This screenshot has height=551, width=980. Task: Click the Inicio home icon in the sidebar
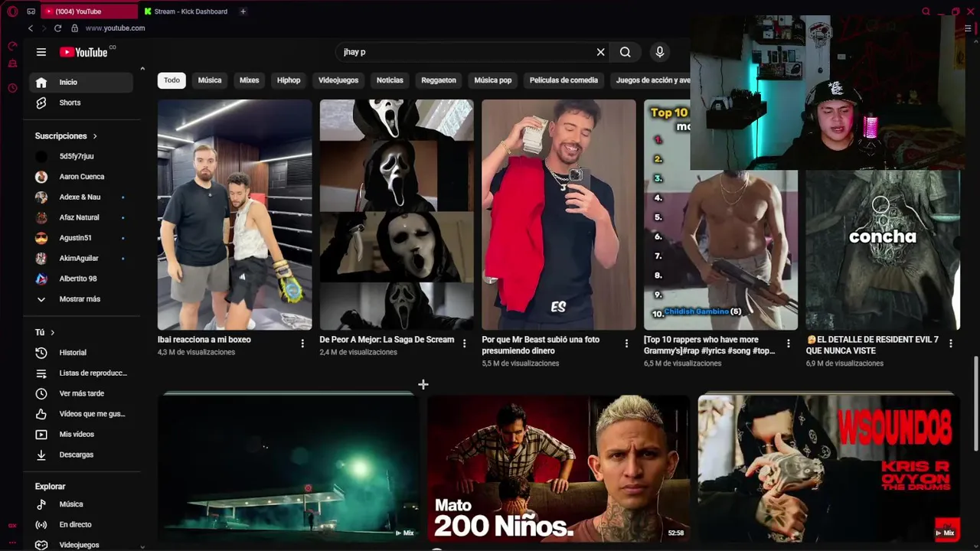click(41, 82)
